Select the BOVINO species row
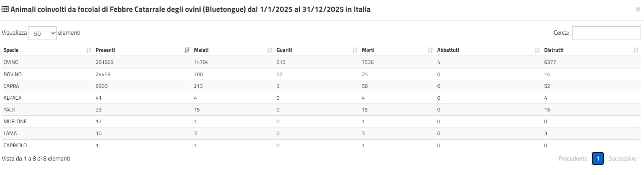Viewport: 644px width, 175px height. (x=321, y=74)
